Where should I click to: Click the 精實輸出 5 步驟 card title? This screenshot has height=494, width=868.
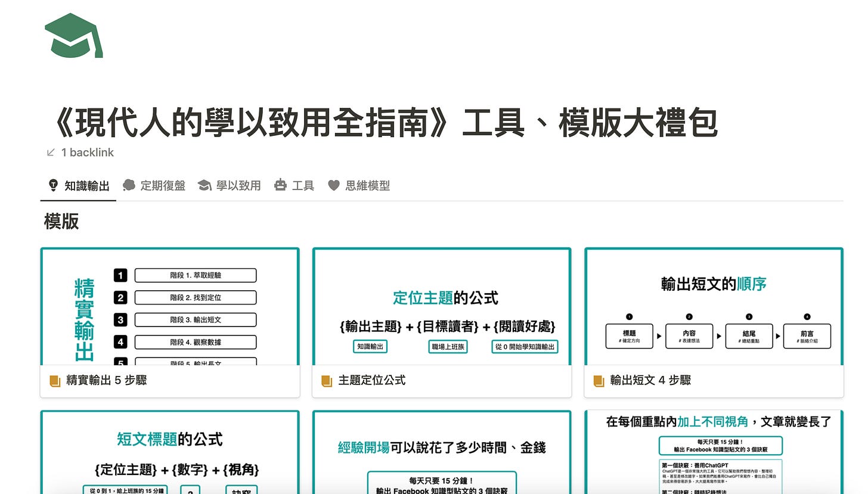tap(107, 380)
